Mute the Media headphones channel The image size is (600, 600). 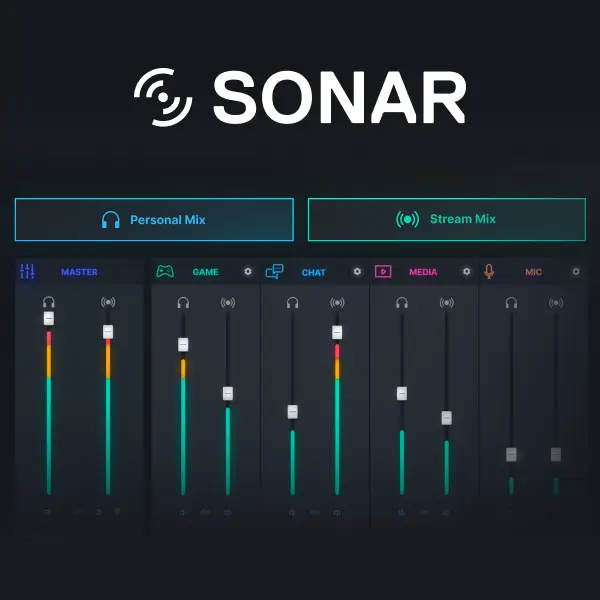401,512
